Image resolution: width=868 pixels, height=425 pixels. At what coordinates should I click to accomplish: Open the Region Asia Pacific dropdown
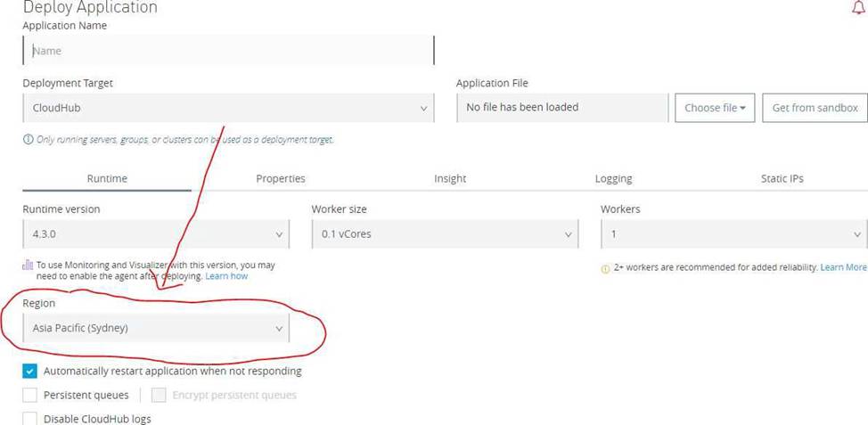(x=156, y=328)
